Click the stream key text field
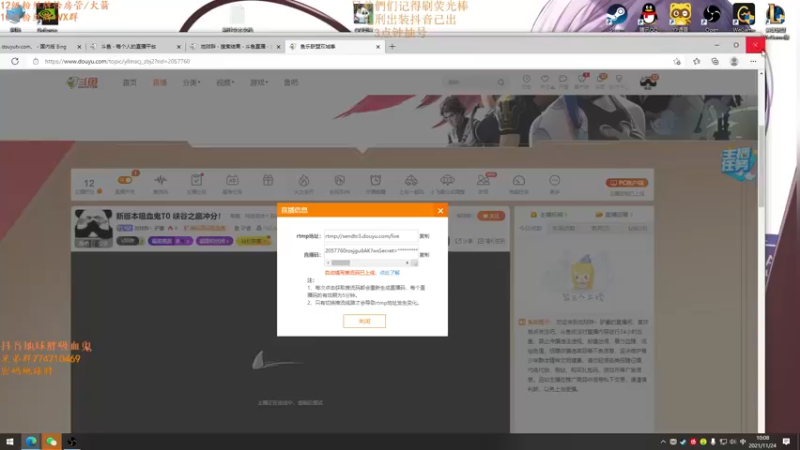This screenshot has height=450, width=800. 371,251
